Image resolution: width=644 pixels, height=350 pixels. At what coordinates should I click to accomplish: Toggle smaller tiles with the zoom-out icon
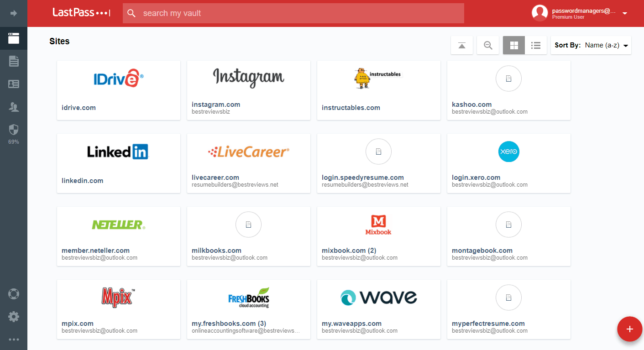coord(487,45)
